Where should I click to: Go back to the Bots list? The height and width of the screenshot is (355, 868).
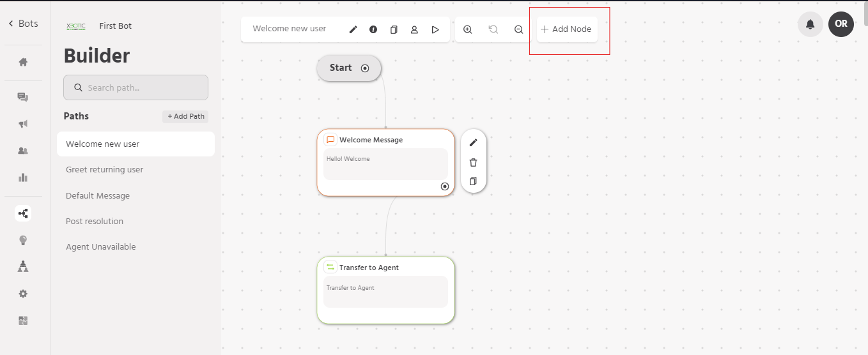tap(23, 24)
